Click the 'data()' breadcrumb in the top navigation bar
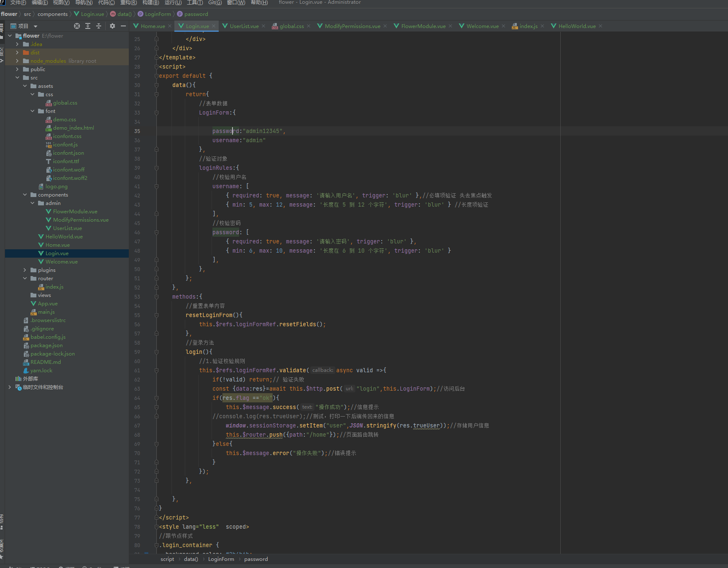 [125, 14]
